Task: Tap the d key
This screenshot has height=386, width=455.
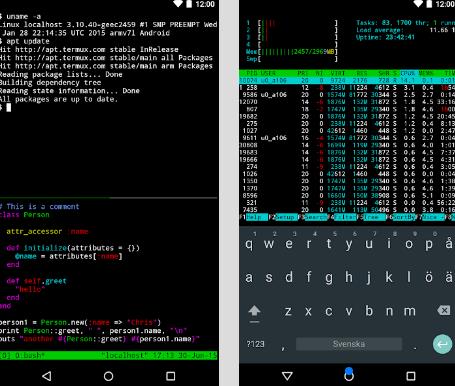Action: 289,277
